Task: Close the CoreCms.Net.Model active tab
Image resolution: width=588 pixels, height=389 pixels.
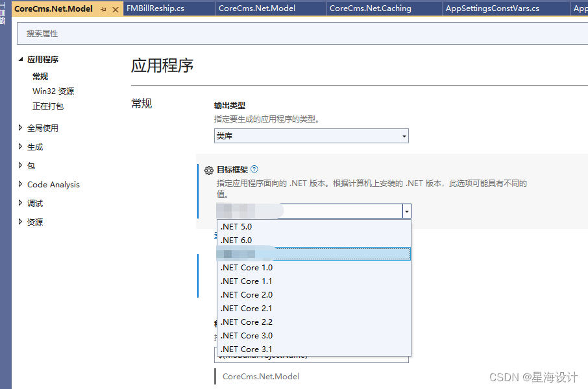Action: click(116, 9)
